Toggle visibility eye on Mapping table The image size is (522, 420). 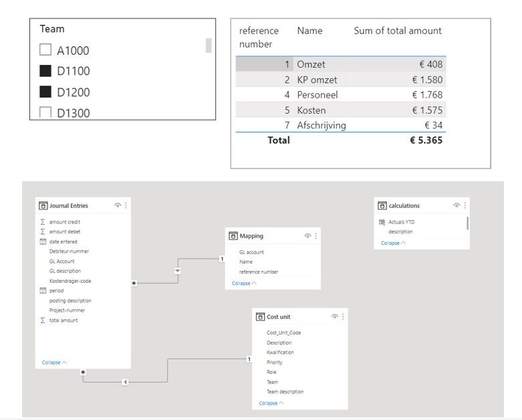click(x=307, y=236)
